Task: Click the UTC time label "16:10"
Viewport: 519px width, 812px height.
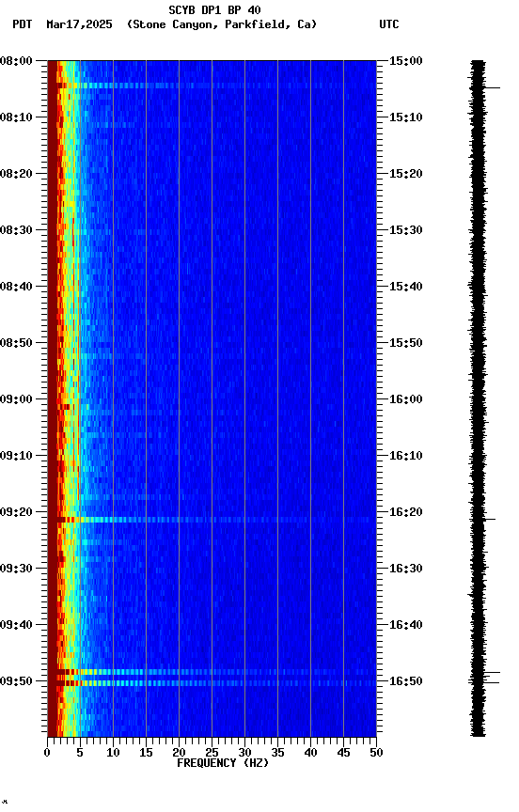Action: 405,456
